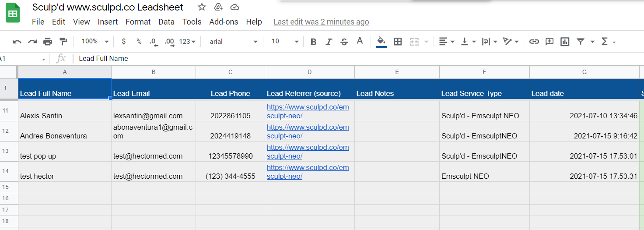Viewport: 644px width, 230px height.
Task: Open the arial font family dropdown
Action: click(234, 42)
